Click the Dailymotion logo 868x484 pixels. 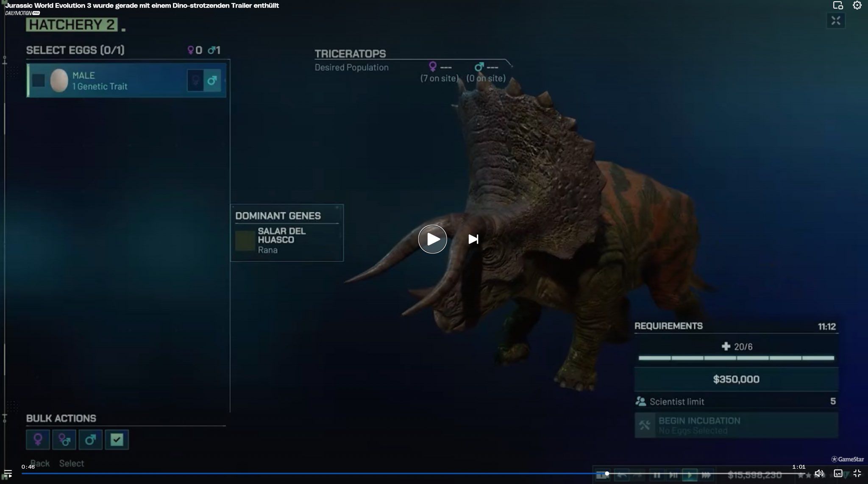(x=22, y=13)
